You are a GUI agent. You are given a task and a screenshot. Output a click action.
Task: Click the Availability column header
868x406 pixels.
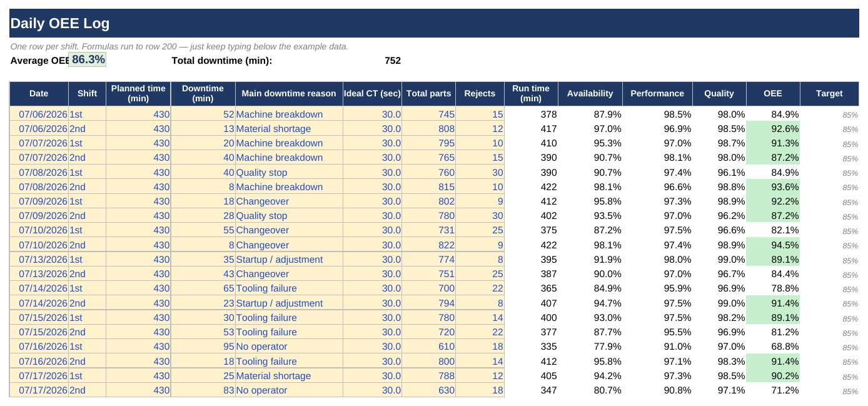click(590, 94)
